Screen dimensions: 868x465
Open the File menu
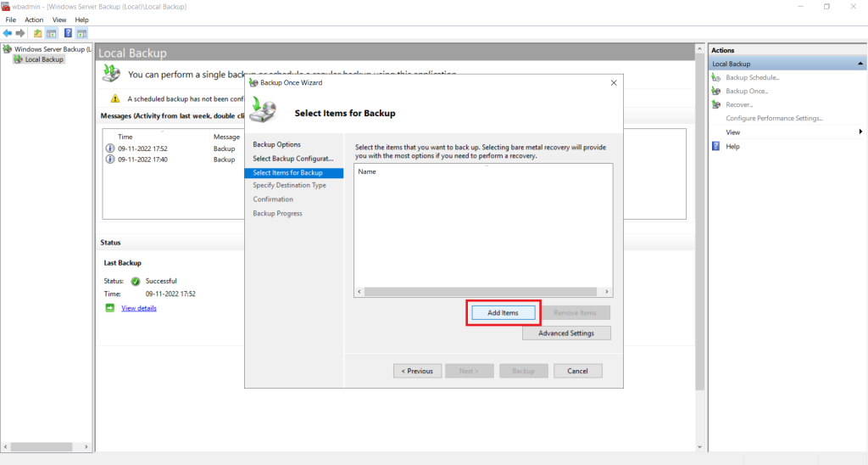(10, 20)
